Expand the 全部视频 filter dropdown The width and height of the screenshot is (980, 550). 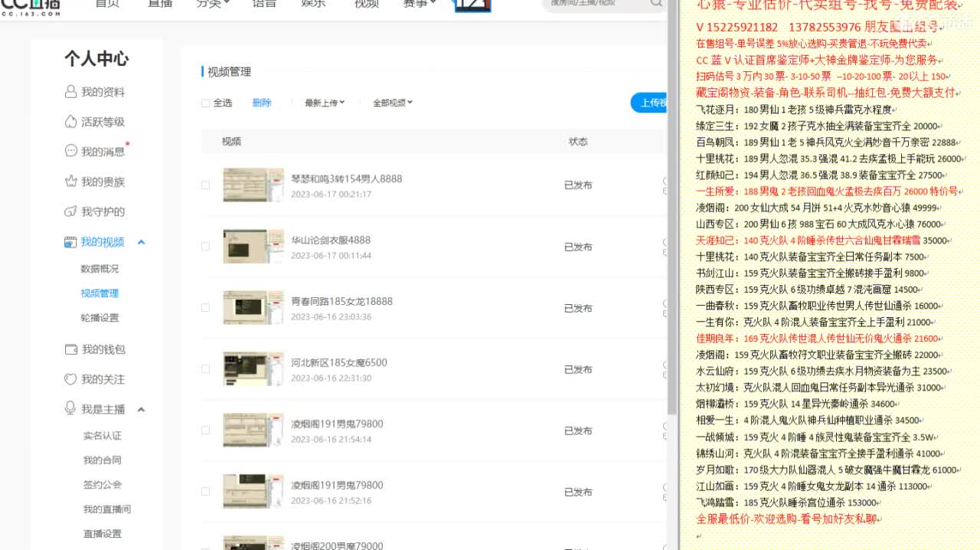390,103
